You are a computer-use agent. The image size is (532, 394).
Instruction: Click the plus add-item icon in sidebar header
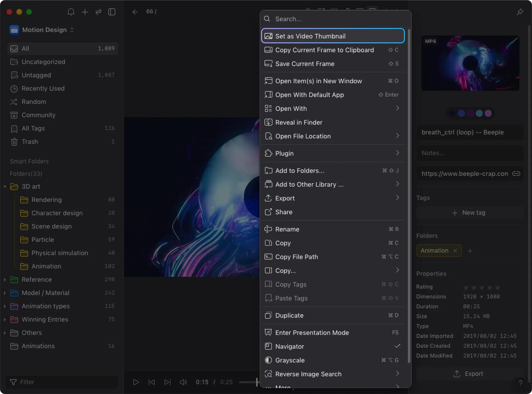point(85,12)
